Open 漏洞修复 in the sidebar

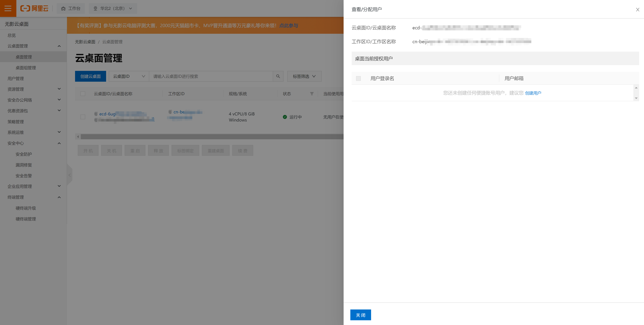pos(24,165)
